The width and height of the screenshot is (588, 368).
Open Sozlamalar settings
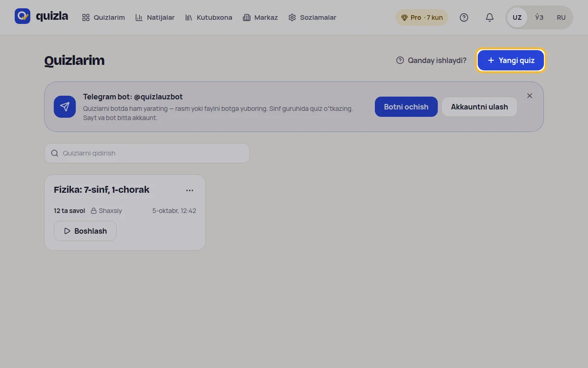[x=312, y=17]
